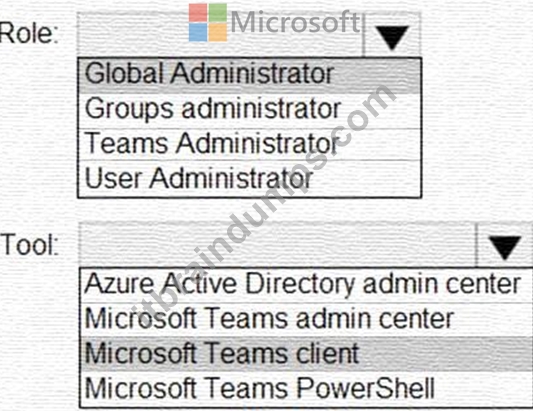Click the Microsoft wordmark text
Image resolution: width=533 pixels, height=411 pixels.
click(295, 22)
